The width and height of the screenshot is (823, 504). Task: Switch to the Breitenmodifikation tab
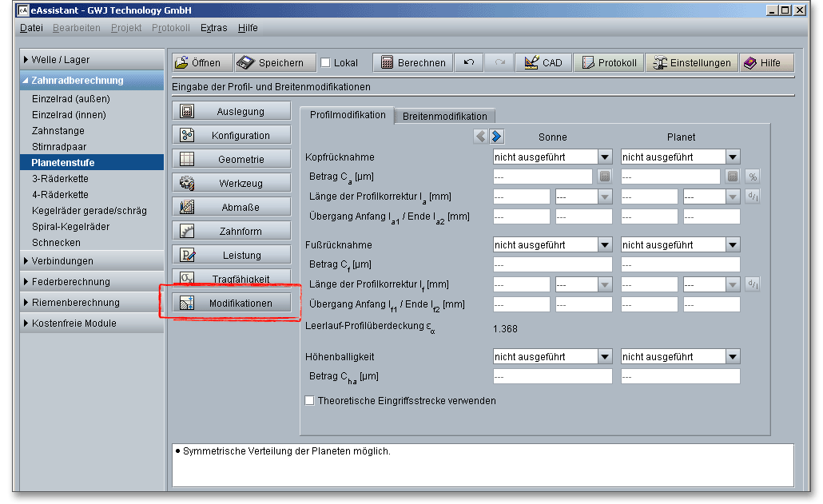[x=444, y=117]
